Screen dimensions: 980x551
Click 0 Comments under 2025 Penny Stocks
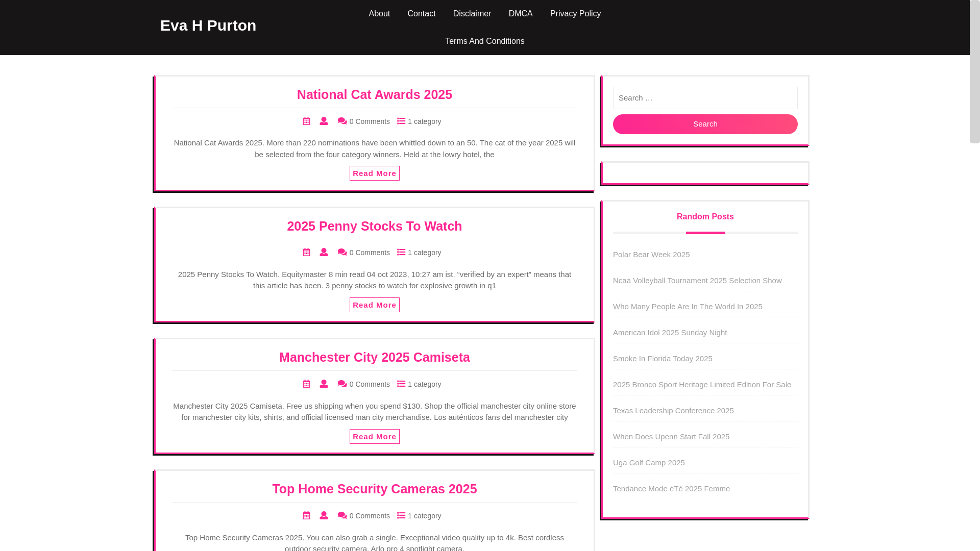coord(370,253)
